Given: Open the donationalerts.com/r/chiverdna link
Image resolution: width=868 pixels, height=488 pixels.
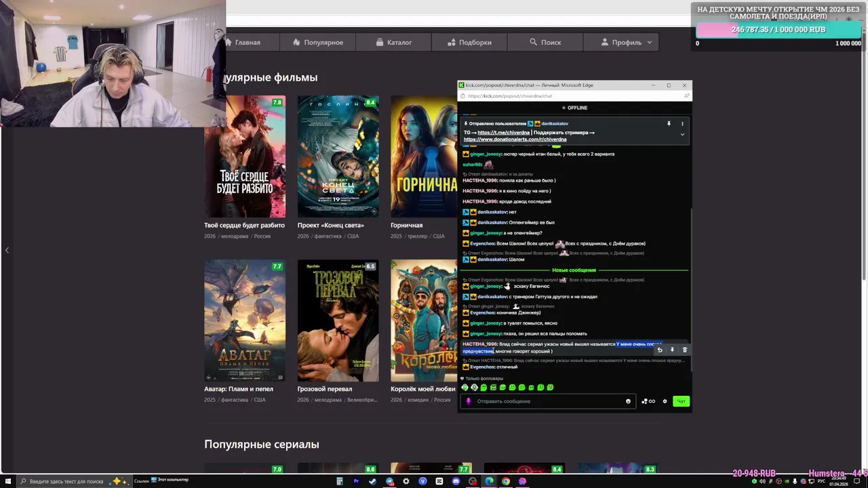Looking at the screenshot, I should point(515,139).
